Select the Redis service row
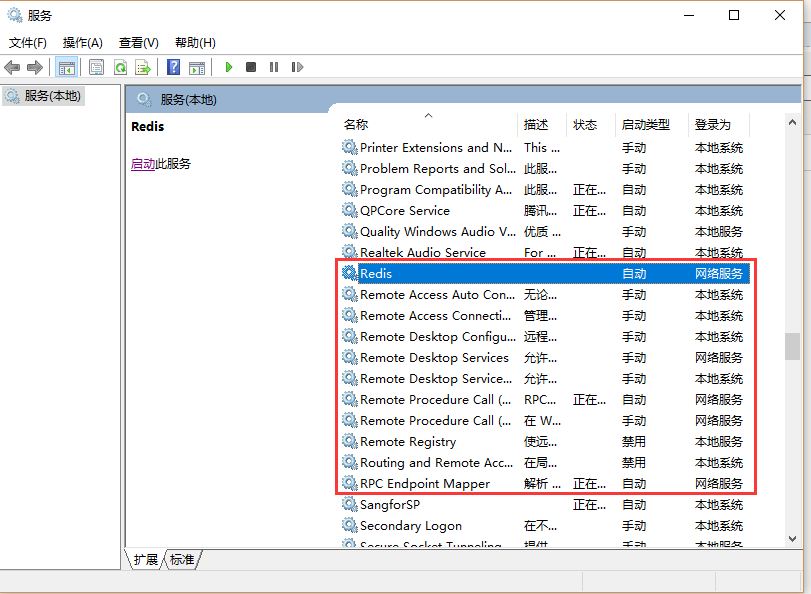 click(x=545, y=273)
